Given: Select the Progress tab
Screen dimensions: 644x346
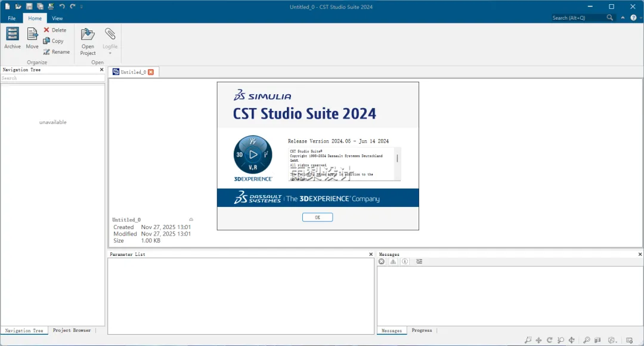Looking at the screenshot, I should [422, 330].
